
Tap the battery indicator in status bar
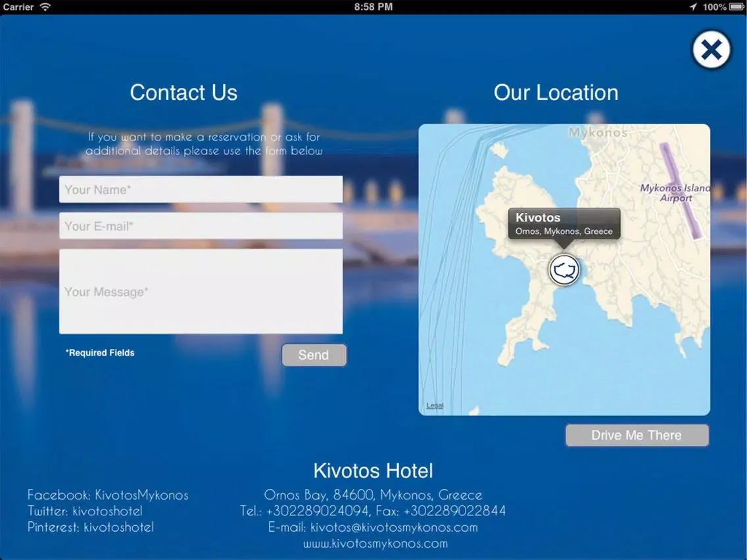(x=736, y=7)
